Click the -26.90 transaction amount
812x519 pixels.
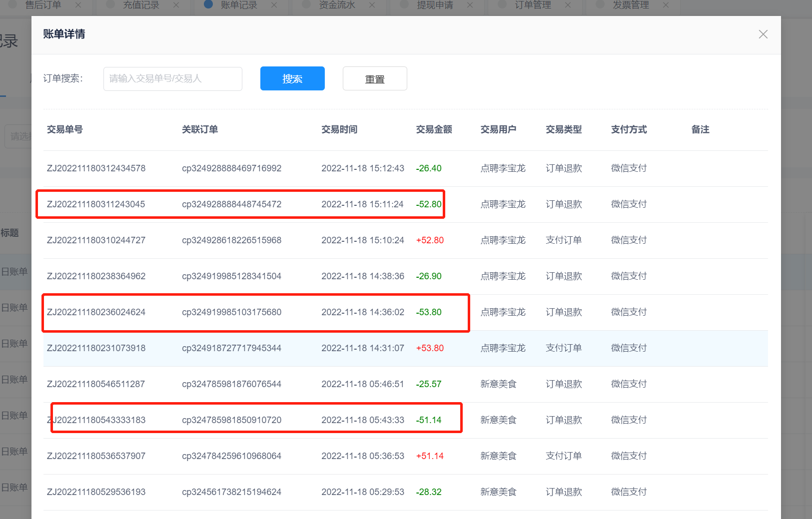coord(429,276)
